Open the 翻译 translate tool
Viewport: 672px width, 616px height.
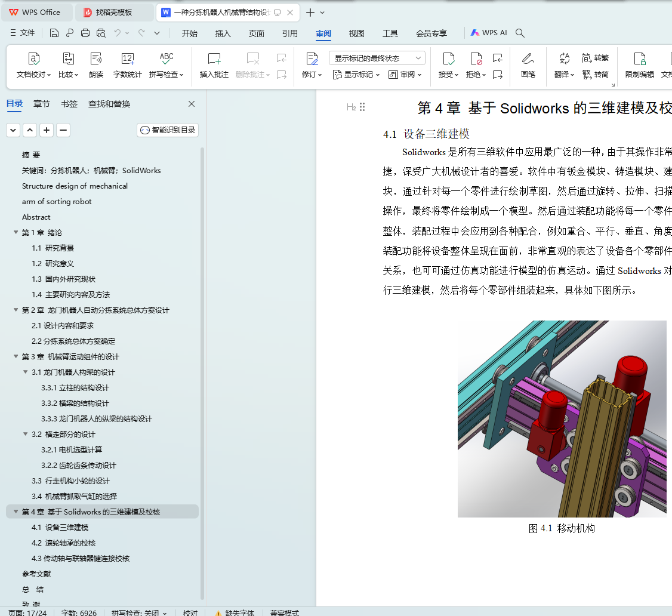[564, 65]
